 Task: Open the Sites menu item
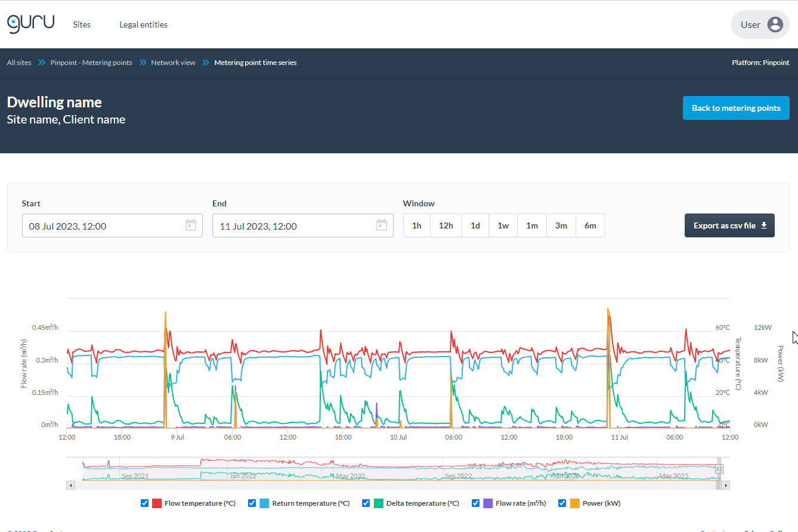pos(82,24)
